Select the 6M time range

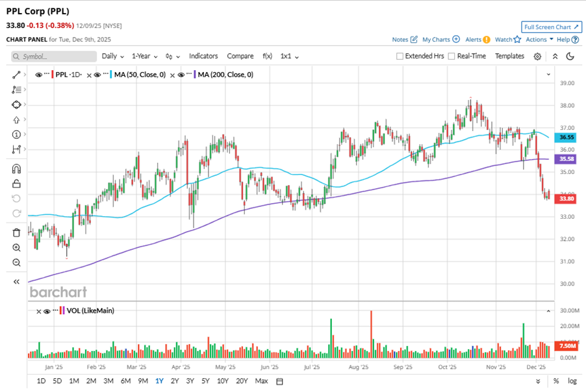(125, 381)
